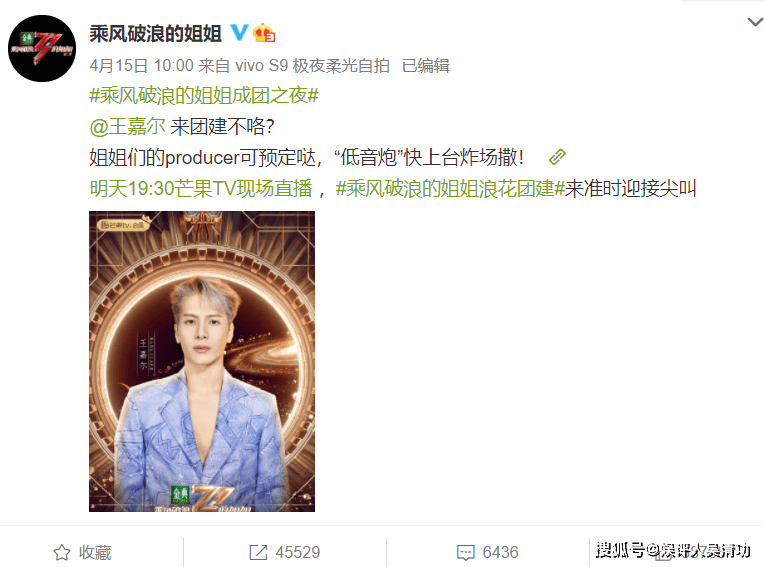The height and width of the screenshot is (567, 765).
Task: Open the @王嘉尔 mention link
Action: (127, 126)
